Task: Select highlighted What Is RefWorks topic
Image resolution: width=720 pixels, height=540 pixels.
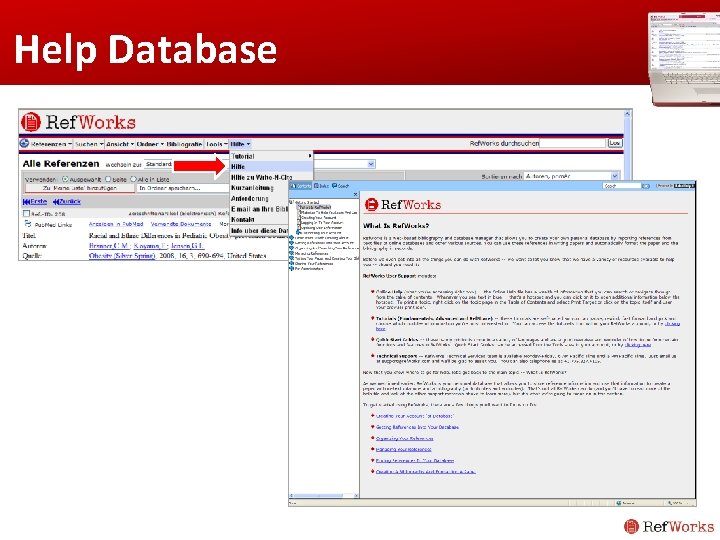Action: pyautogui.click(x=315, y=207)
